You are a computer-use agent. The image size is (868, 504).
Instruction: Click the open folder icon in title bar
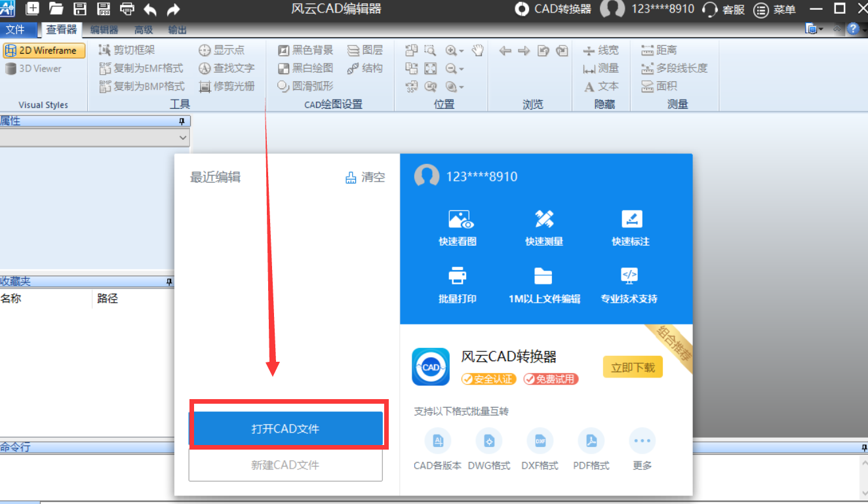56,9
